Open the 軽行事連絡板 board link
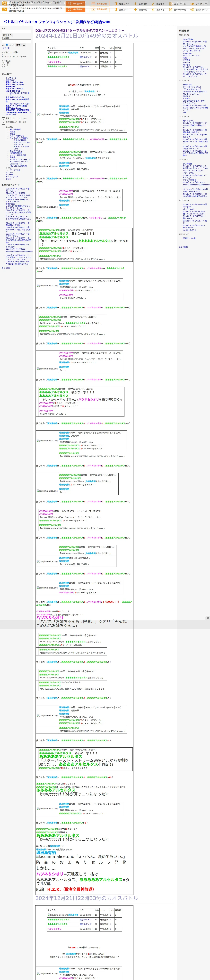Image resolution: width=210 pixels, height=980 pixels. [x=15, y=129]
